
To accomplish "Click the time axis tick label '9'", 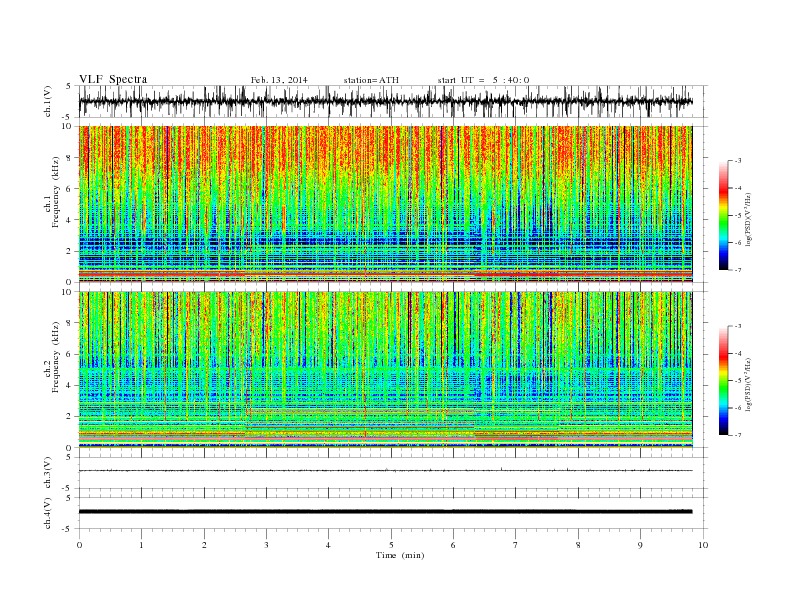I will pyautogui.click(x=640, y=545).
